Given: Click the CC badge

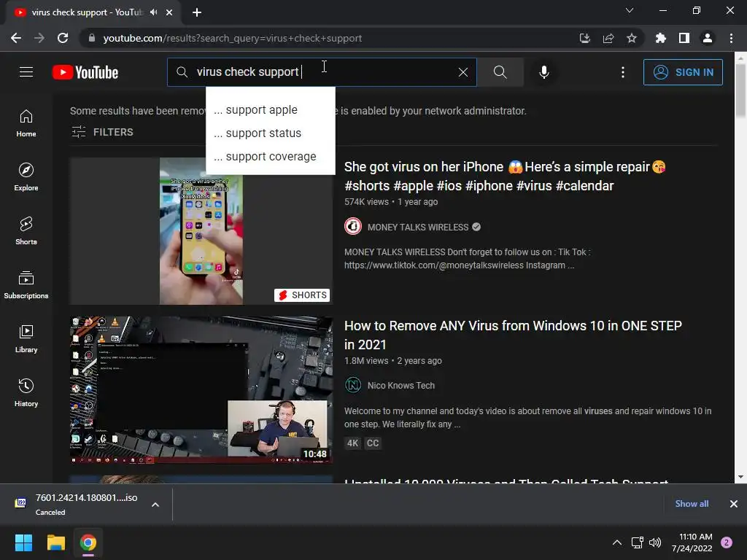Looking at the screenshot, I should tap(373, 443).
